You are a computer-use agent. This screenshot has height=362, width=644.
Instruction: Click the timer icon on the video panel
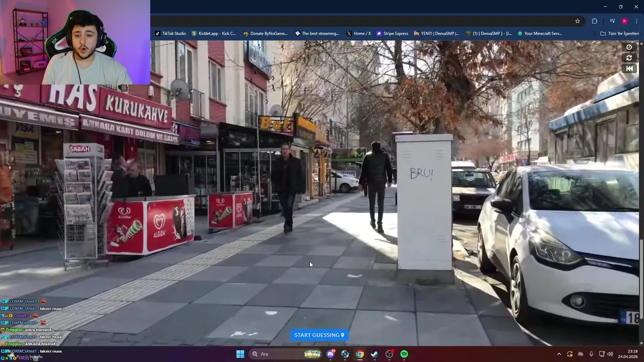click(x=629, y=47)
